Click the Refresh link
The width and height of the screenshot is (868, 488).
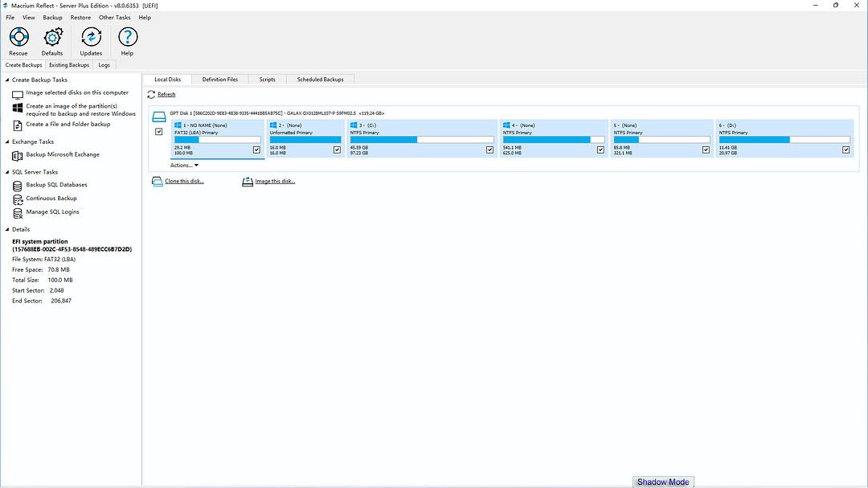[166, 95]
